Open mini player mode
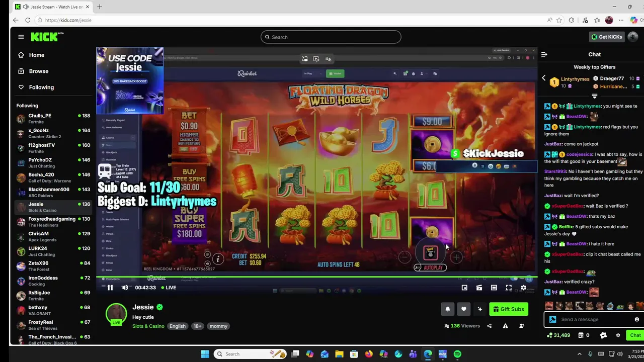The height and width of the screenshot is (362, 644). [x=464, y=288]
